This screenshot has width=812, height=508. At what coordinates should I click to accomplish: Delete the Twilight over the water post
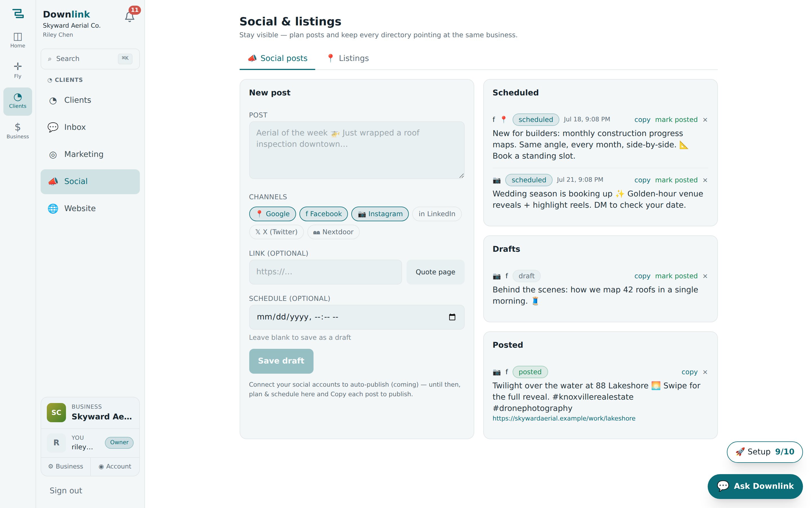pyautogui.click(x=705, y=372)
